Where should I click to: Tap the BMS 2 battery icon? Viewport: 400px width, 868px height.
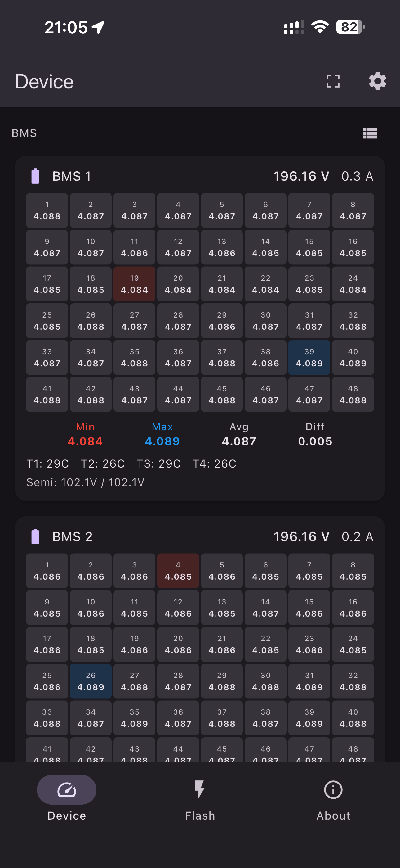point(35,536)
